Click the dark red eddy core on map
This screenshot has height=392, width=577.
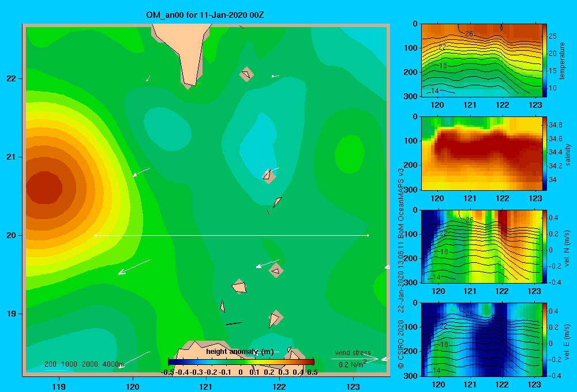[44, 187]
